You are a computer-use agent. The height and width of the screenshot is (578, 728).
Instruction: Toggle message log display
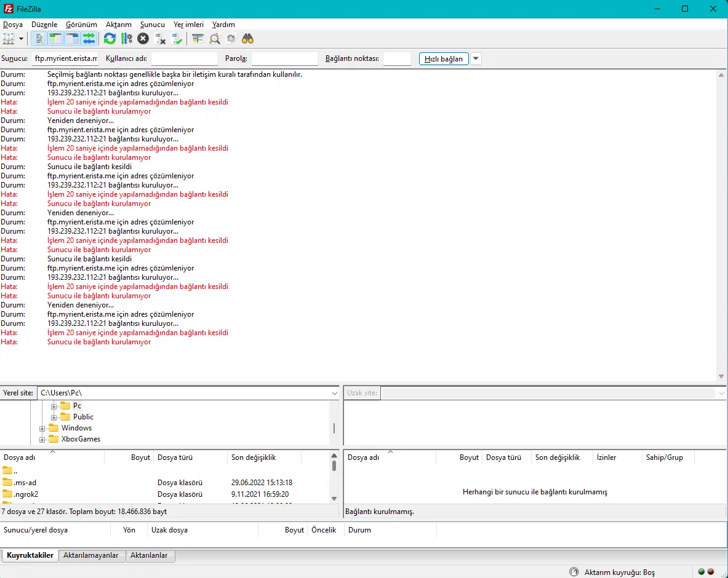(39, 39)
